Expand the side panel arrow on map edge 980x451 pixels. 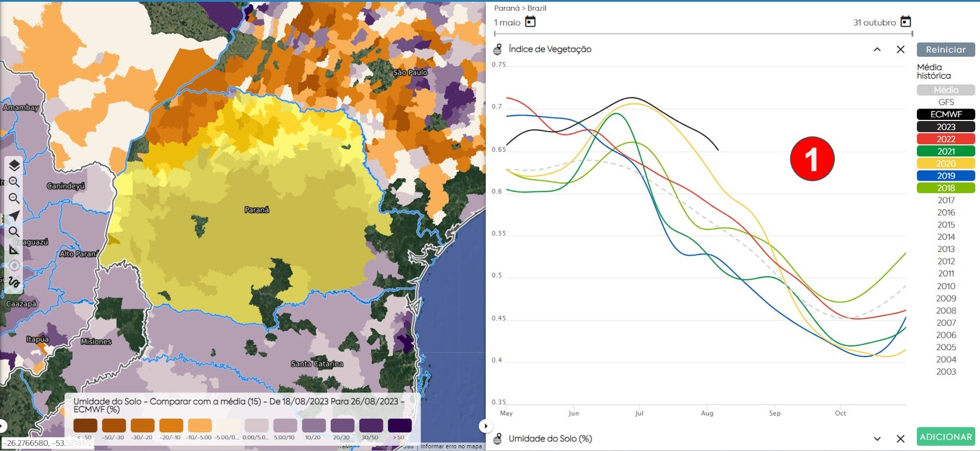485,426
